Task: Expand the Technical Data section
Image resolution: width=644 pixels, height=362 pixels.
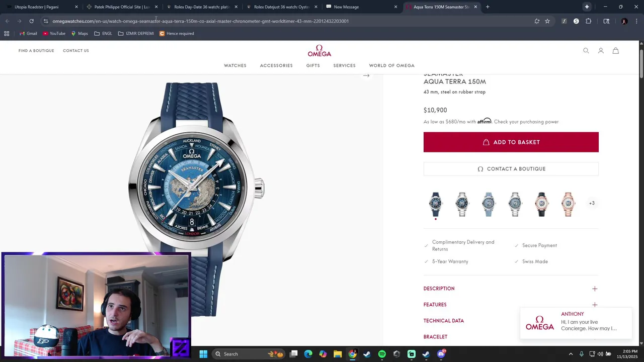Action: tap(444, 321)
